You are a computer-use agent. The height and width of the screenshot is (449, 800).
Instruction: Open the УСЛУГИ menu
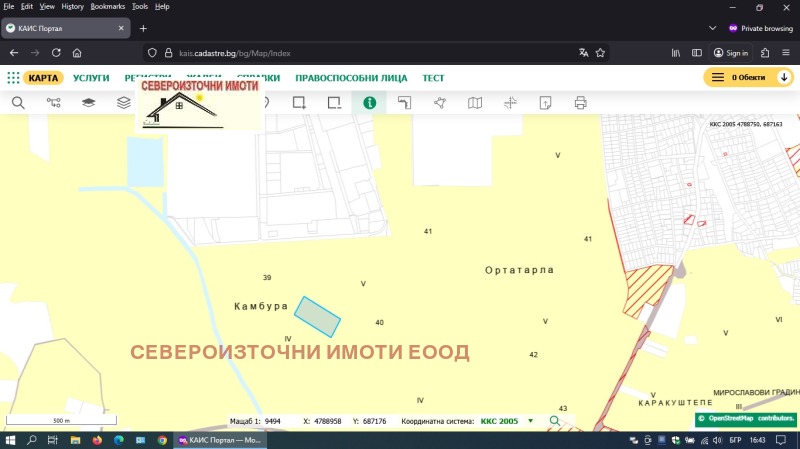(x=91, y=77)
